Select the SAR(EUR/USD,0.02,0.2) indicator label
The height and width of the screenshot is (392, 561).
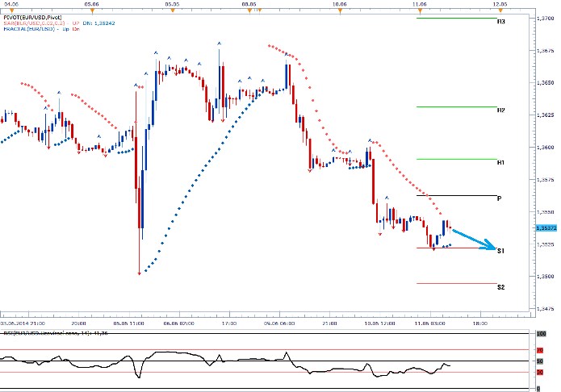coord(35,23)
